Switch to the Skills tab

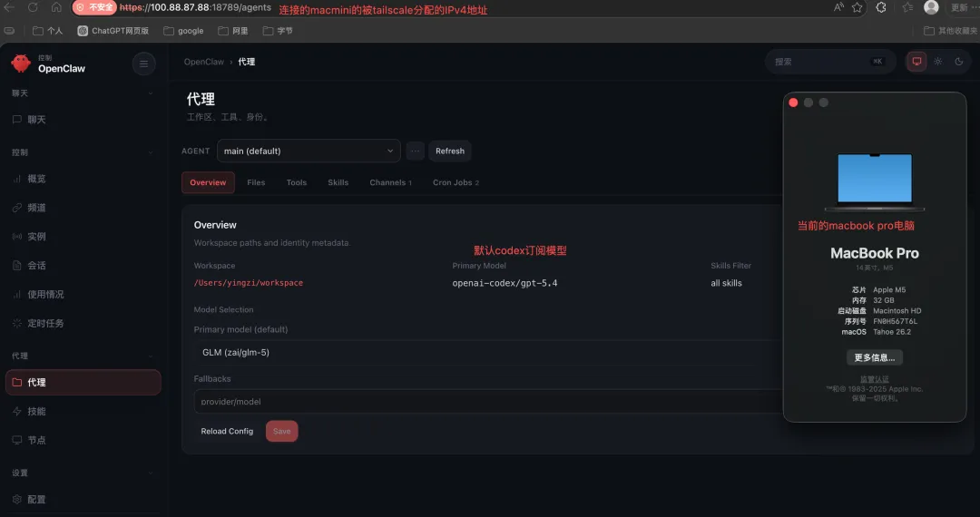pyautogui.click(x=338, y=182)
